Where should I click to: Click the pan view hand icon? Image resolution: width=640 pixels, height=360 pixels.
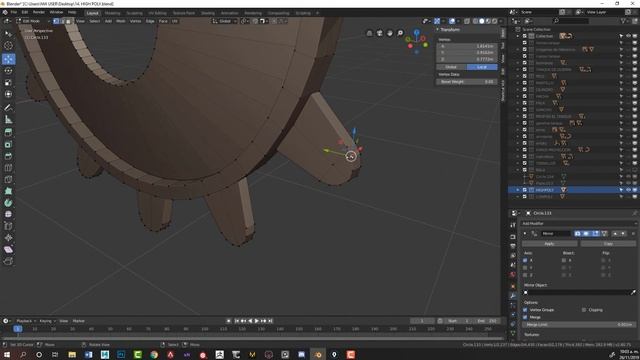point(390,33)
